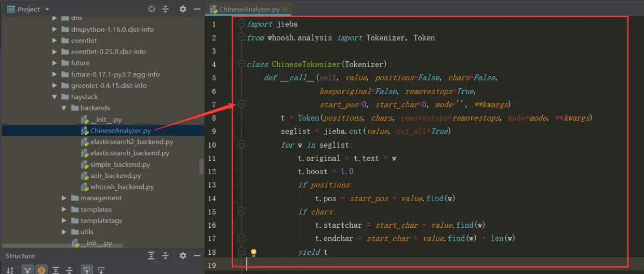Click the templatetags folder icon
This screenshot has width=644, height=274.
pos(74,221)
